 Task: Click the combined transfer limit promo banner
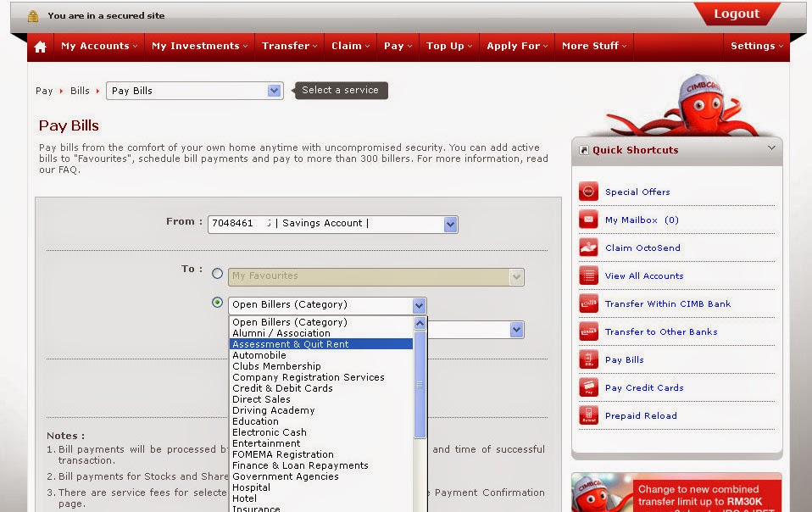[676, 493]
